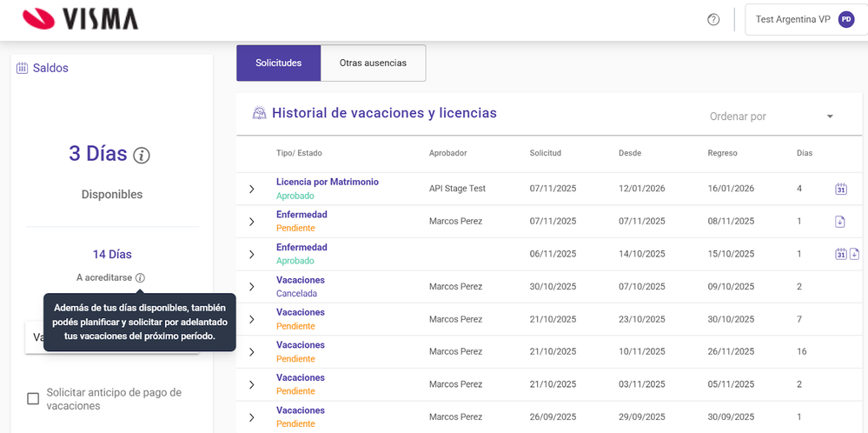868x433 pixels.
Task: Check Solicitar anticipo de pago de vacaciones
Action: point(33,399)
